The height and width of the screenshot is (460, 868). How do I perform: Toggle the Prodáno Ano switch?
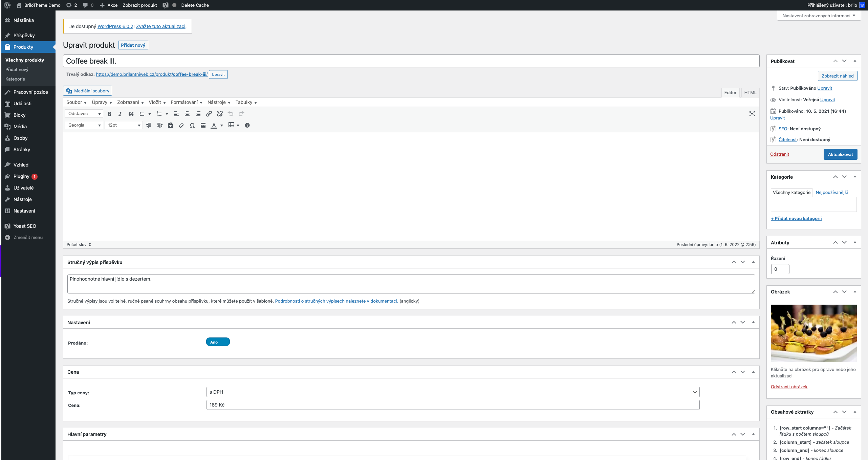218,342
